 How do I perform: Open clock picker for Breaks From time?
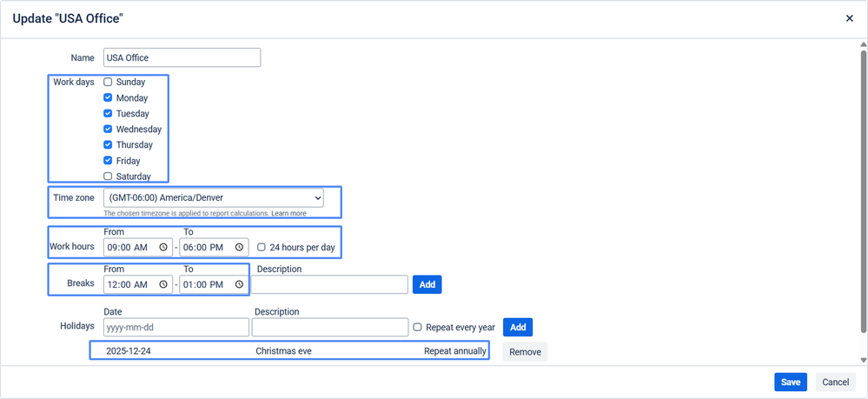coord(162,284)
